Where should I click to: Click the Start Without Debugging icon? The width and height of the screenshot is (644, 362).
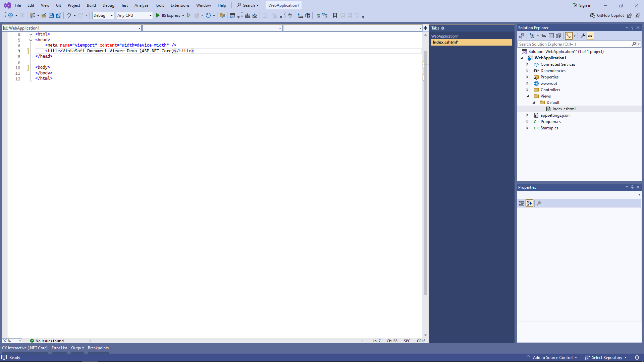tap(189, 15)
